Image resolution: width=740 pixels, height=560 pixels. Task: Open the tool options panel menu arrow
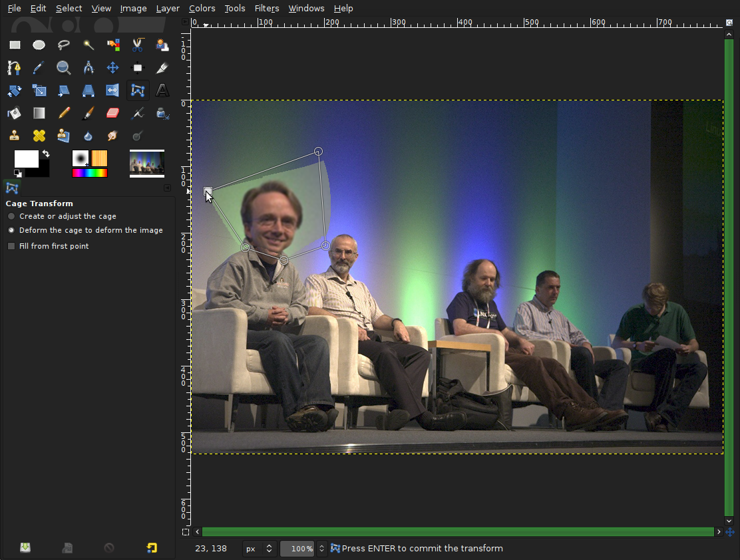pyautogui.click(x=167, y=188)
